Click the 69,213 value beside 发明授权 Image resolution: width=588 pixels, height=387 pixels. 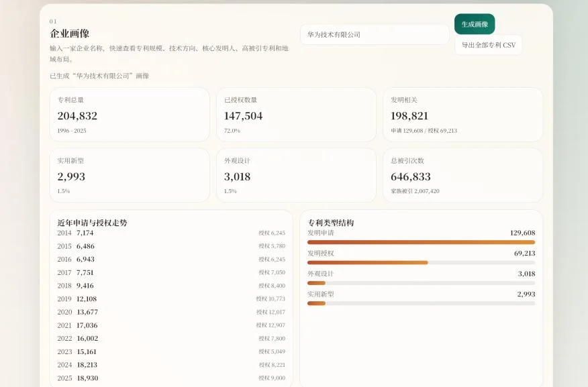[x=525, y=254]
